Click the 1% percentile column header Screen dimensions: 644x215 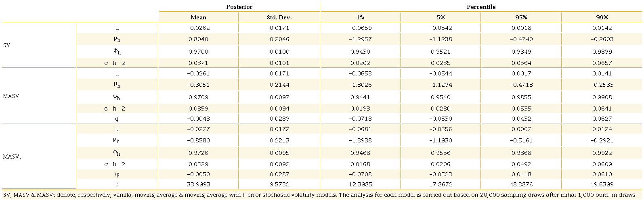pos(360,17)
